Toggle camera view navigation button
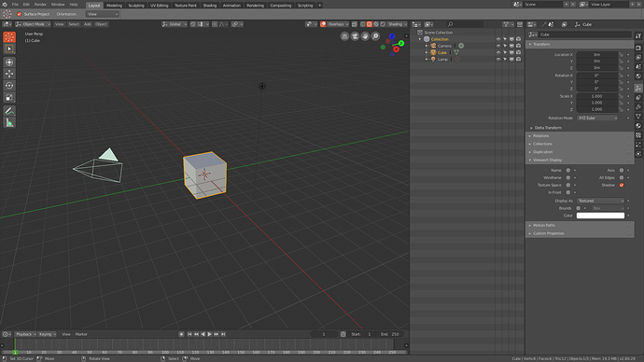Image resolution: width=644 pixels, height=362 pixels. [x=355, y=36]
